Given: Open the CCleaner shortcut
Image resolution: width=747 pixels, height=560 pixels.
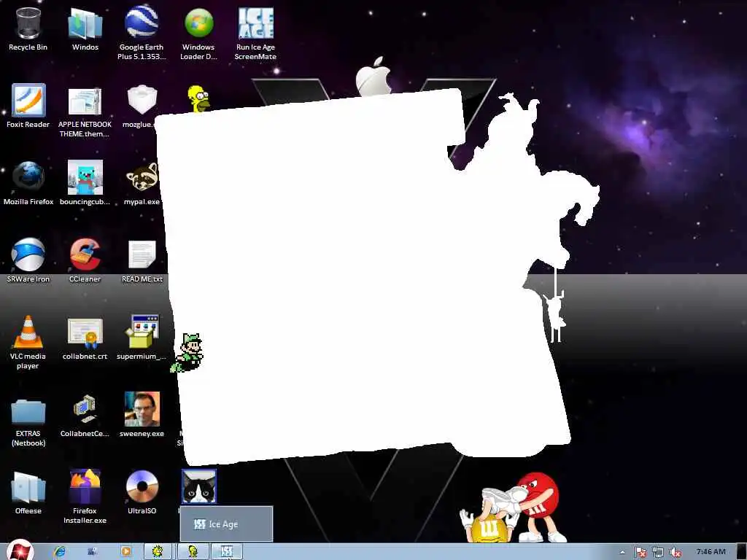Looking at the screenshot, I should (85, 261).
